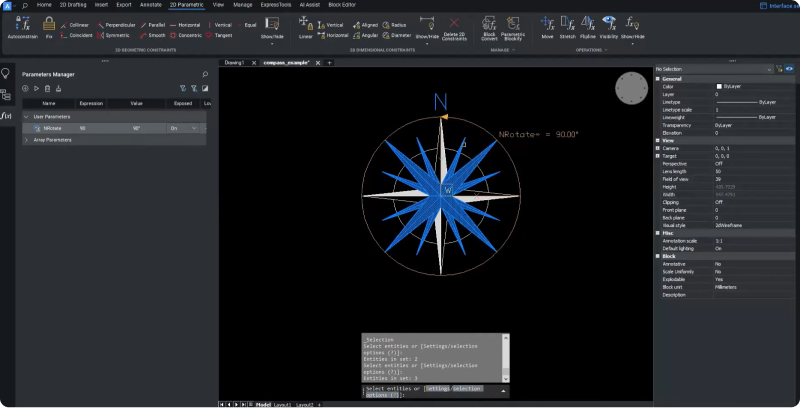This screenshot has height=408, width=800.
Task: Click the search icon in Parameters Manager
Action: point(205,74)
